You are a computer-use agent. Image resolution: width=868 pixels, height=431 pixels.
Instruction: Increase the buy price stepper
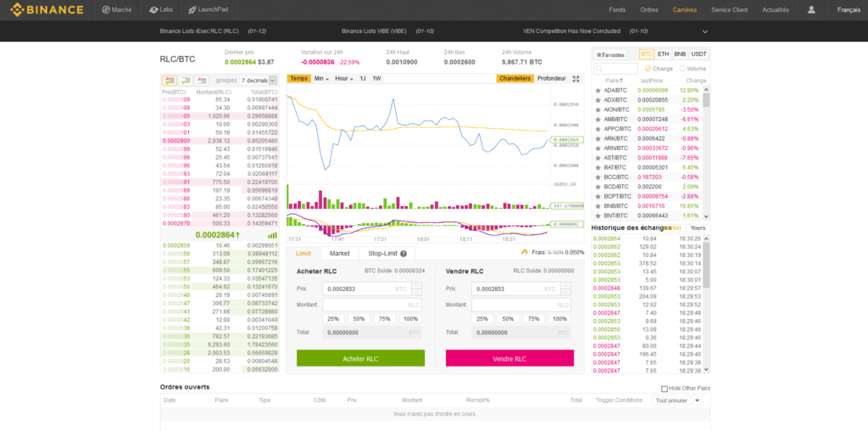417,286
